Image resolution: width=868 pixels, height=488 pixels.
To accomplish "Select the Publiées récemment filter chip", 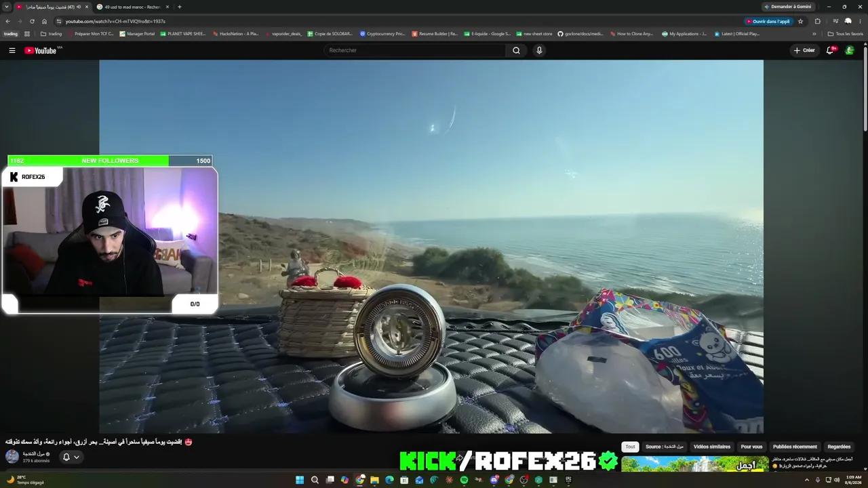I will click(795, 447).
